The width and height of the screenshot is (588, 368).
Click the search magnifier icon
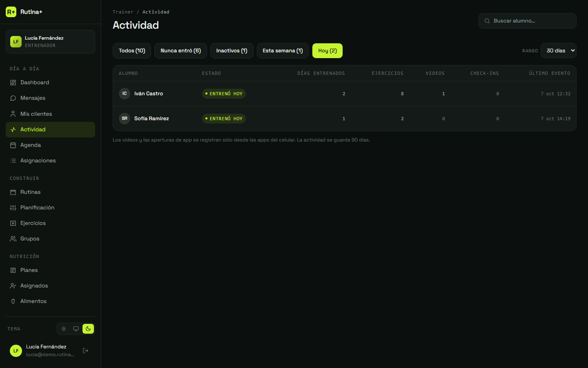pos(487,21)
